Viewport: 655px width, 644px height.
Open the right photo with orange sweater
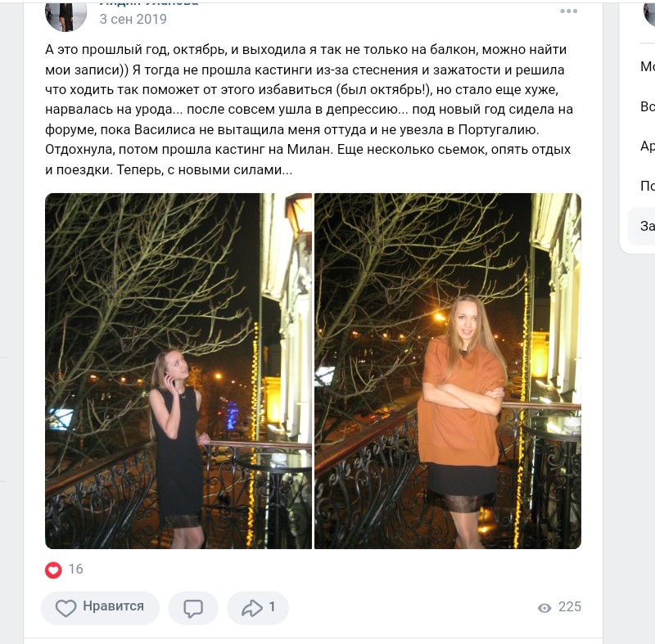pos(447,371)
